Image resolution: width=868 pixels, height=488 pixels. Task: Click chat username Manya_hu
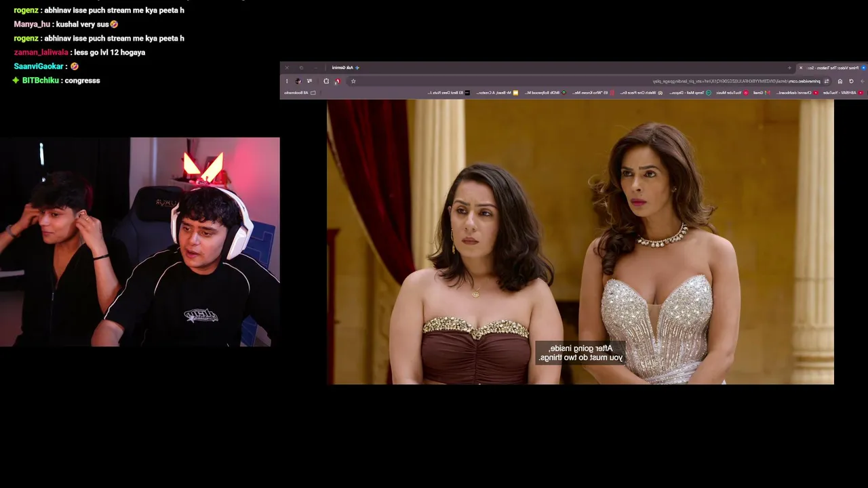pyautogui.click(x=32, y=24)
